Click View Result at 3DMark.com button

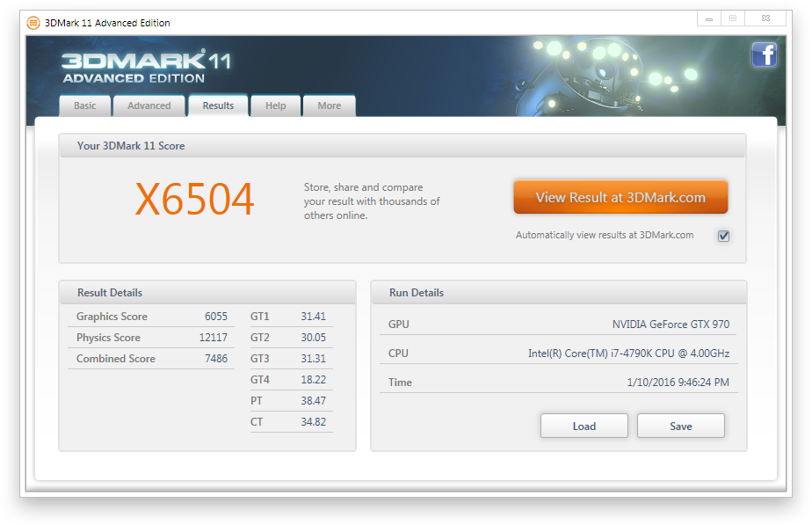click(620, 197)
